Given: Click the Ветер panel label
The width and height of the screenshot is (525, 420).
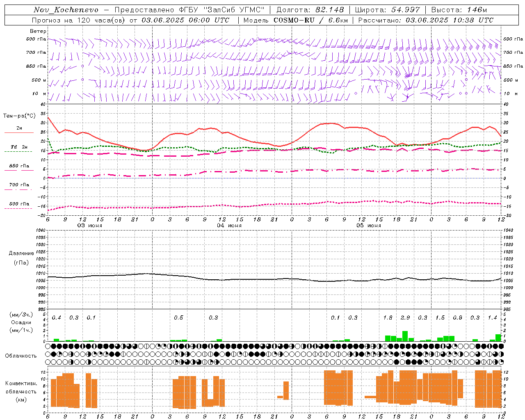Looking at the screenshot, I should click(38, 31).
